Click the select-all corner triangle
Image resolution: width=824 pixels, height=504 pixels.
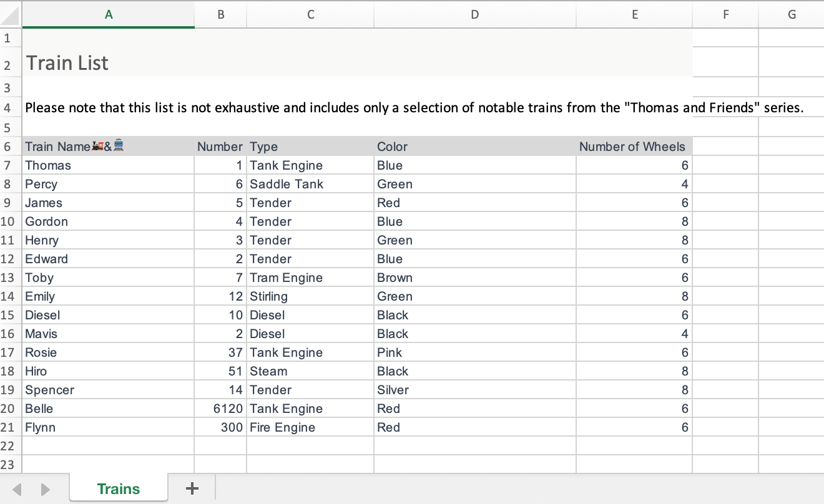[x=11, y=14]
